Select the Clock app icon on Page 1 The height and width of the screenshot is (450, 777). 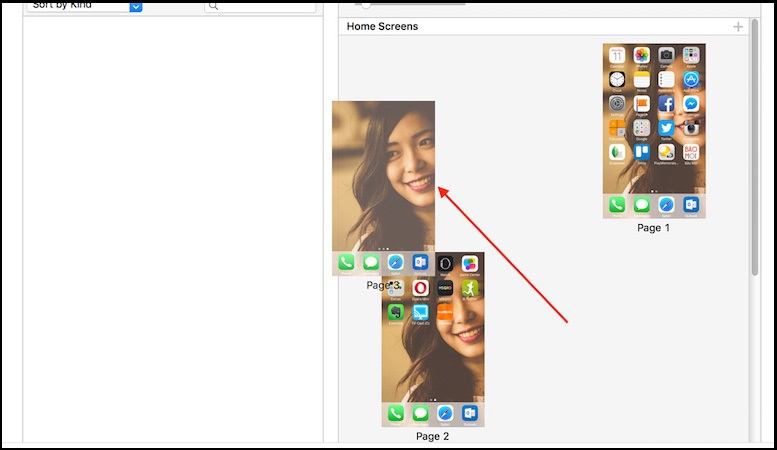(x=617, y=80)
